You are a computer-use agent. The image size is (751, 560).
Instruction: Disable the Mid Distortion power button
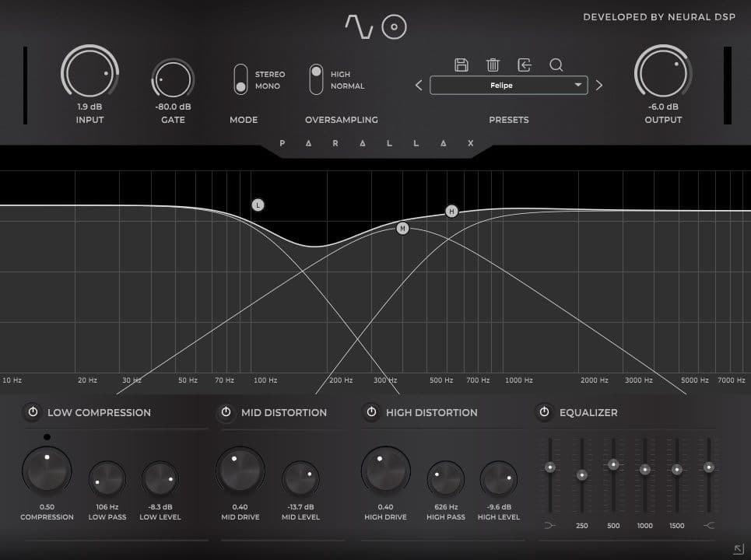pos(226,412)
